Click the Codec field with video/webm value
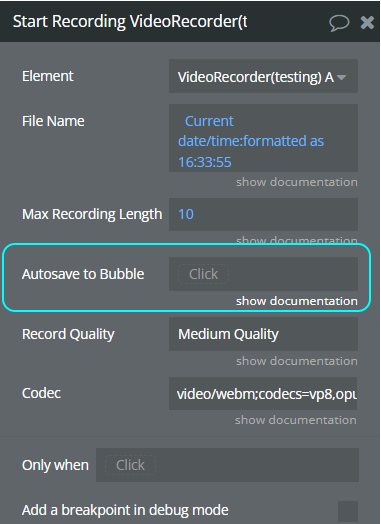The image size is (381, 524). pos(263,394)
